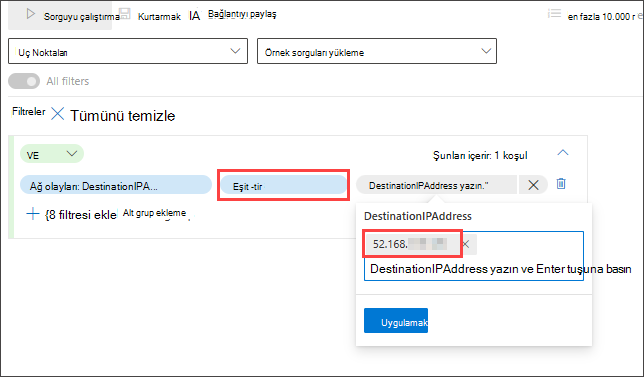Viewport: 644px width, 377px height.
Task: Click the DestinationIPAddress yazın value pill
Action: (x=436, y=185)
